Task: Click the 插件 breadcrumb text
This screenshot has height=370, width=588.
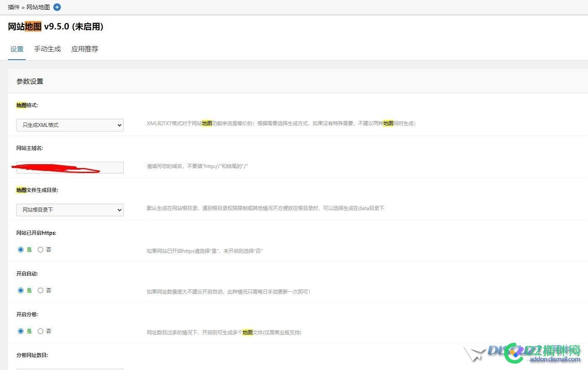Action: pyautogui.click(x=14, y=7)
